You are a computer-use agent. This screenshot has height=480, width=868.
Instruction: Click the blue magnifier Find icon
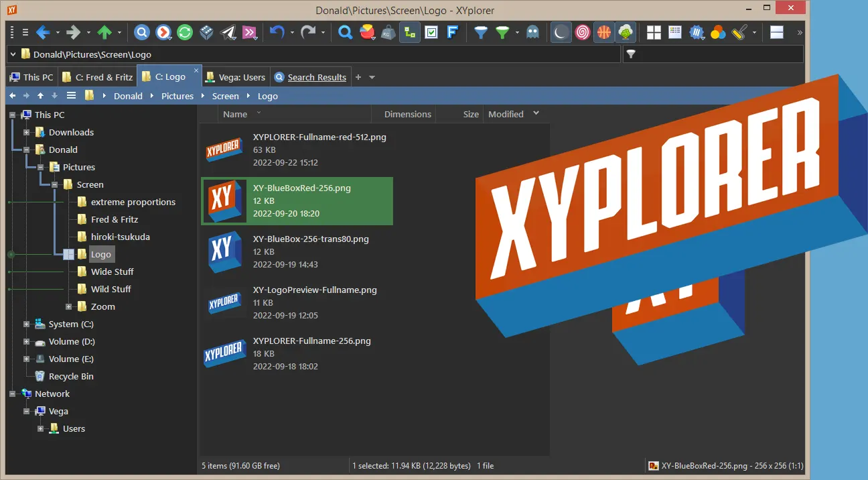[142, 32]
